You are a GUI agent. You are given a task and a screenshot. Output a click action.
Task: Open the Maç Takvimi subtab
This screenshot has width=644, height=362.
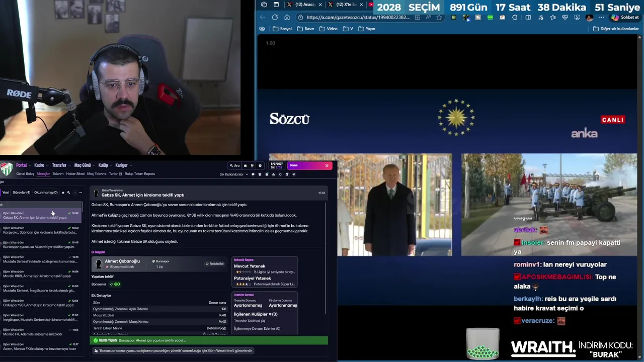point(97,174)
